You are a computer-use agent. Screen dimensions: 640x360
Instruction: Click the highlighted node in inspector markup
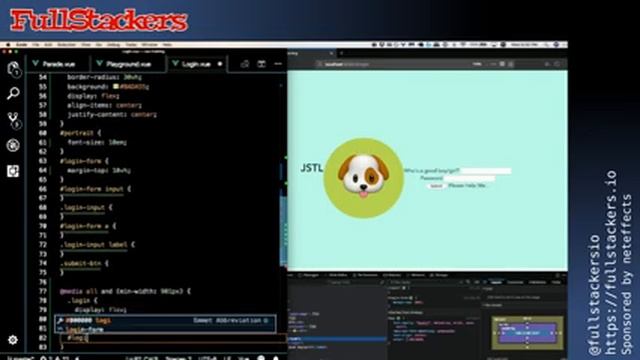337,339
